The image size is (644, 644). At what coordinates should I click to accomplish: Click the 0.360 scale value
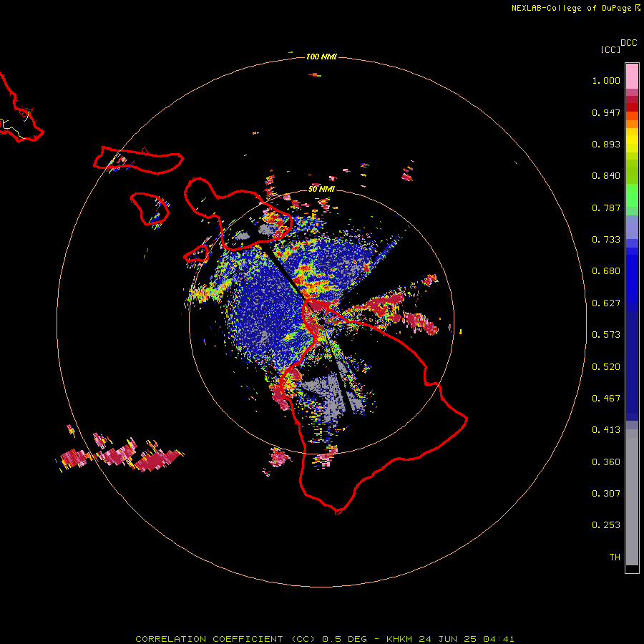(606, 462)
